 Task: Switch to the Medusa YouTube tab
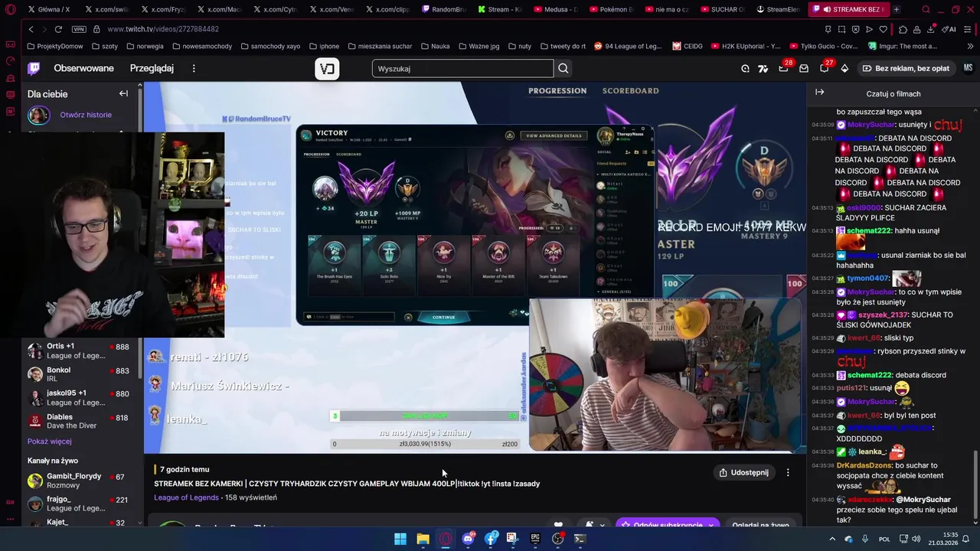555,9
